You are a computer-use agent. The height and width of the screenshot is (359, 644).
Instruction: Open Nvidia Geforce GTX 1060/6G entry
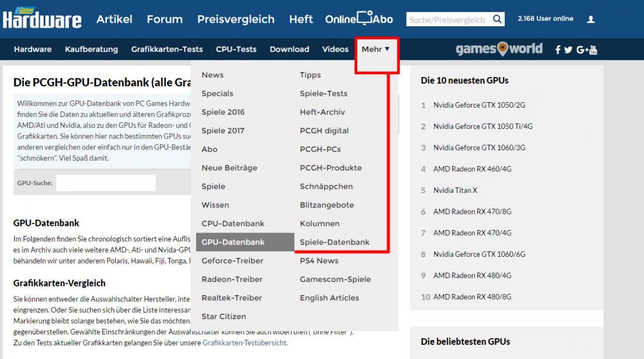click(x=479, y=254)
